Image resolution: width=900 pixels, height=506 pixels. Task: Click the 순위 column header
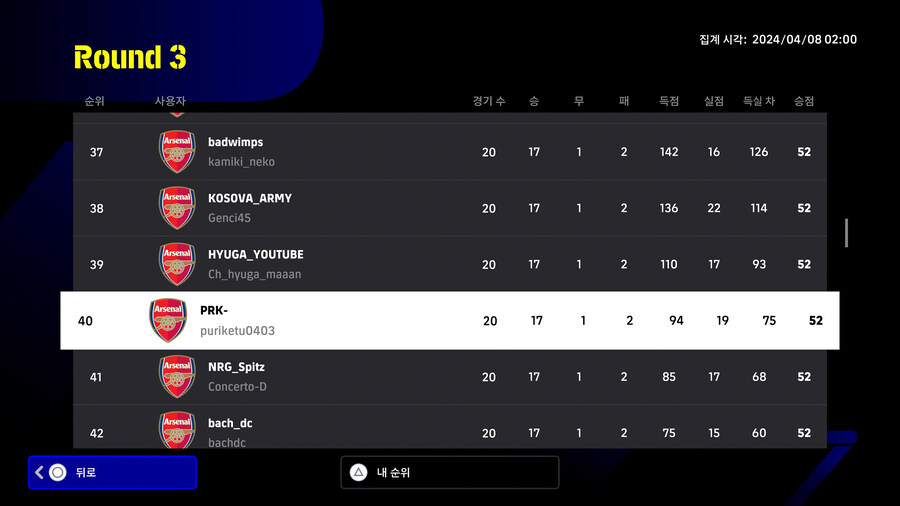(95, 101)
